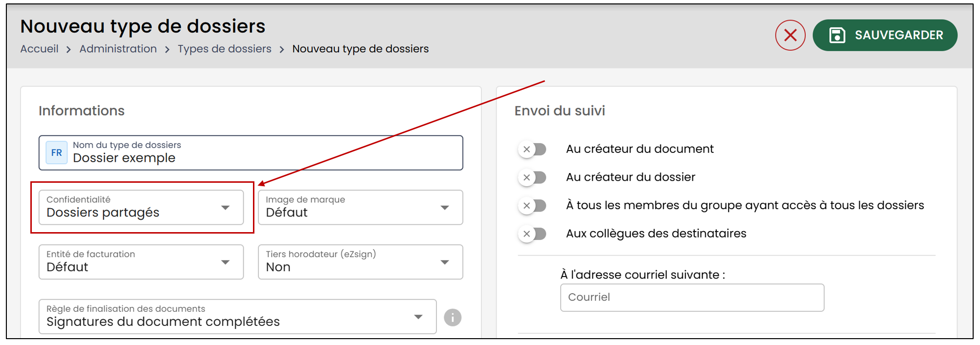This screenshot has height=345, width=980.
Task: Toggle Au créateur du document switch
Action: click(532, 149)
